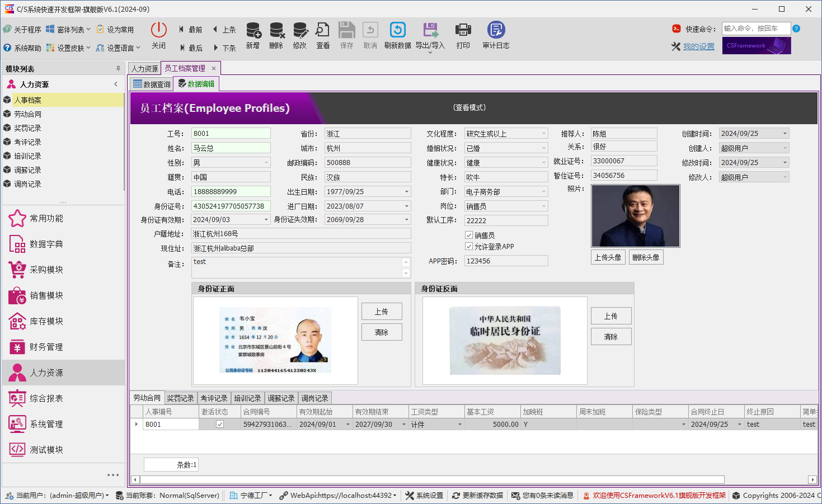Click the red Close power icon
This screenshot has width=822, height=504.
159,30
